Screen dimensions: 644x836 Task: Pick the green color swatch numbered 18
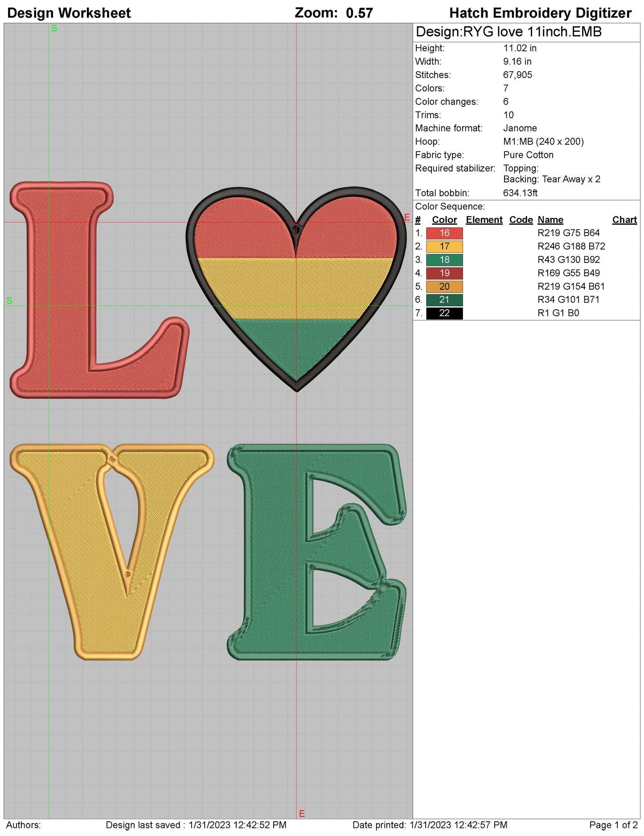(444, 260)
